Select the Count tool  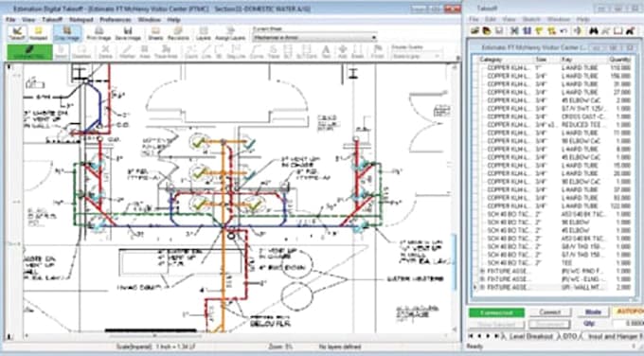[x=191, y=52]
